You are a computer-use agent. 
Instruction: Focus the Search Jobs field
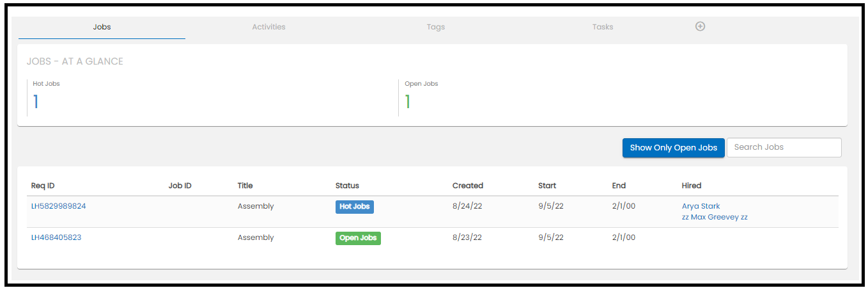click(784, 147)
